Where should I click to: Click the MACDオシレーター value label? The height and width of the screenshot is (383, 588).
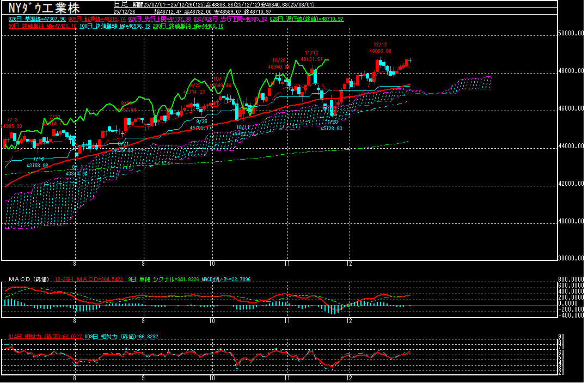(226, 279)
